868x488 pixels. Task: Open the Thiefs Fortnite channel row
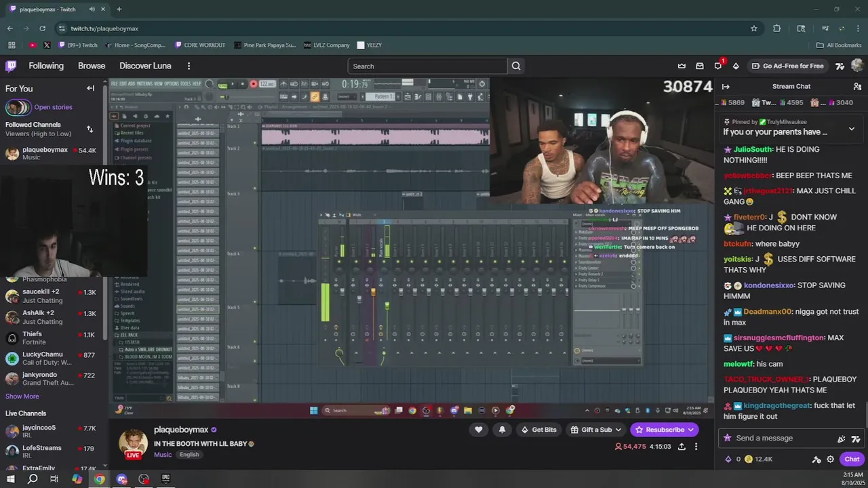pyautogui.click(x=51, y=338)
